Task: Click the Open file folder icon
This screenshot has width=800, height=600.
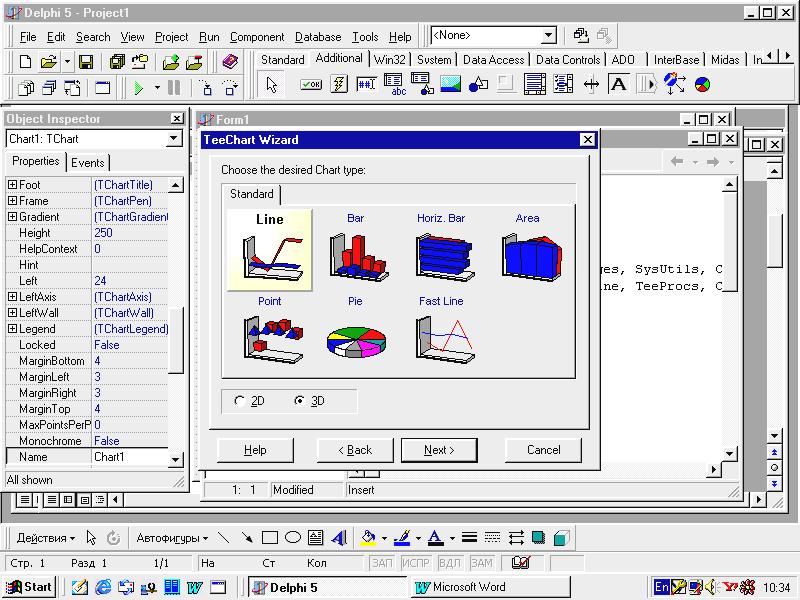Action: click(x=48, y=62)
